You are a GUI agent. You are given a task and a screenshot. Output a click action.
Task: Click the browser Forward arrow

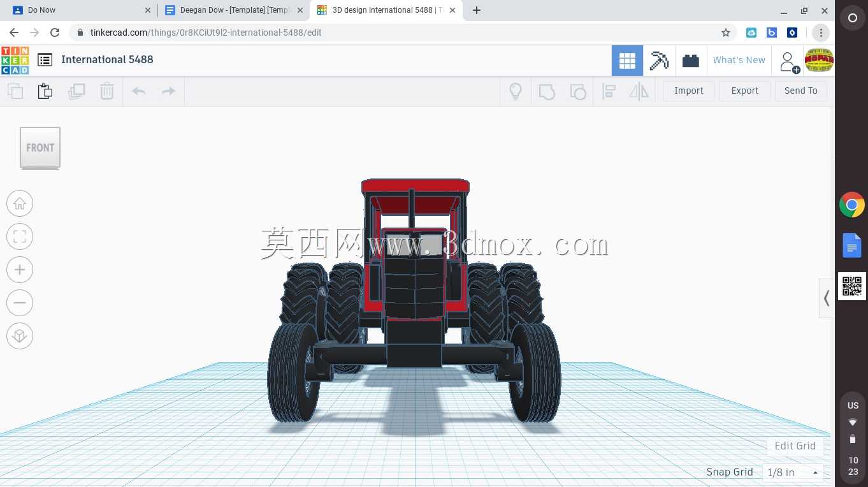[x=34, y=33]
